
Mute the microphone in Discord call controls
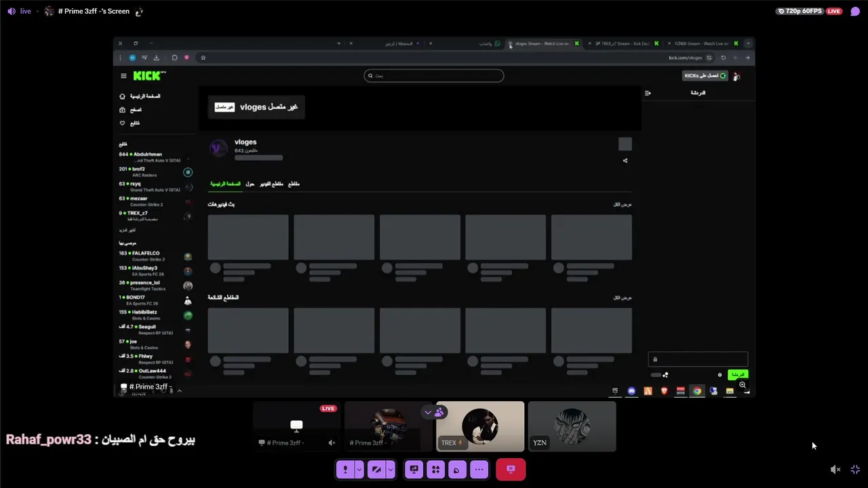pyautogui.click(x=345, y=469)
